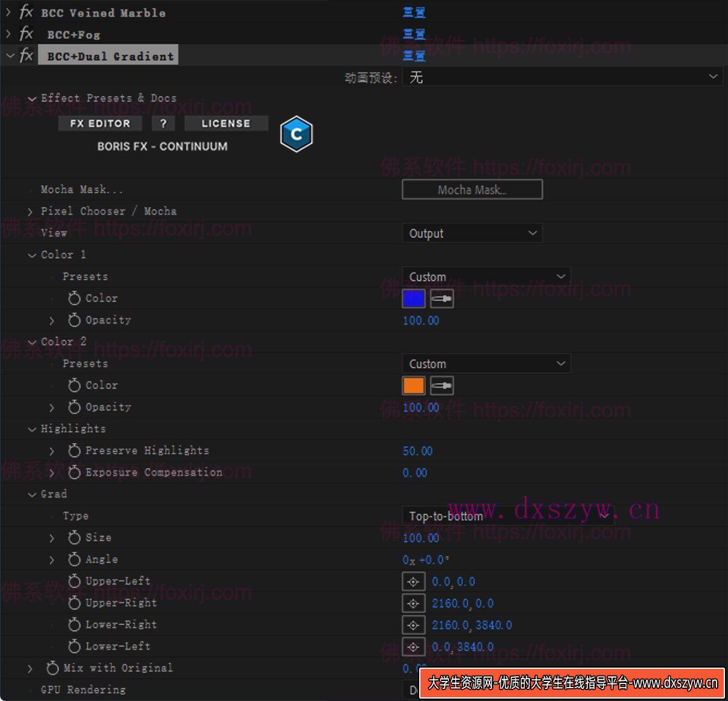Image resolution: width=728 pixels, height=701 pixels.
Task: Toggle stopwatch for Color 1 Opacity
Action: pos(74,320)
